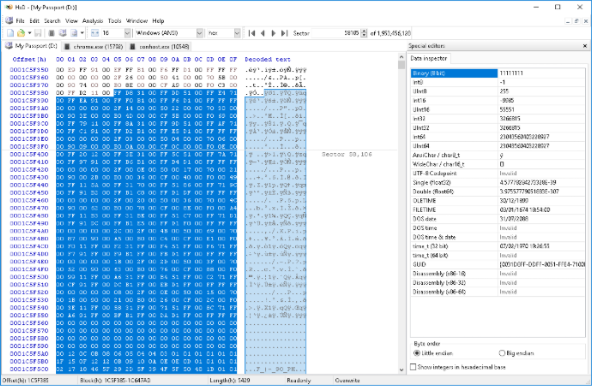Click the Open file toolbar icon
Screen dimensions: 594x387
(x=21, y=33)
